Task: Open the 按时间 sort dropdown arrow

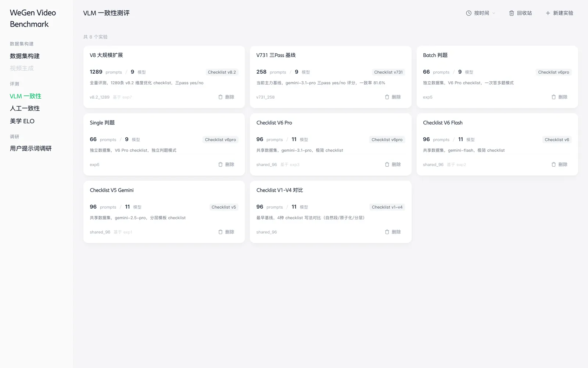Action: click(494, 13)
